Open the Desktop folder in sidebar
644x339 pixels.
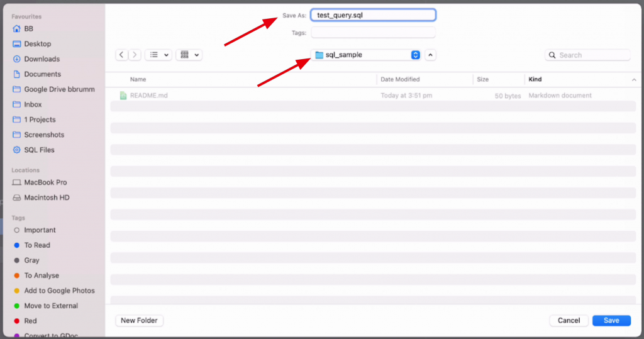click(x=38, y=44)
